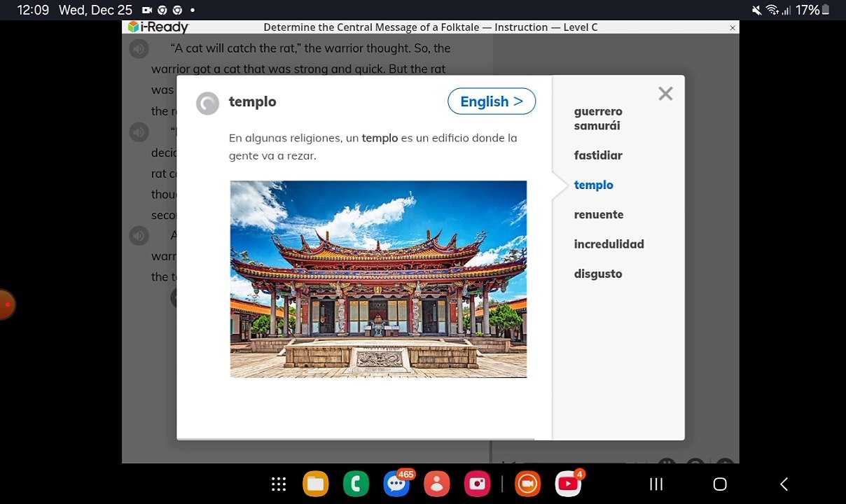
Task: Tap the 12:09 clock in status bar
Action: (33, 10)
